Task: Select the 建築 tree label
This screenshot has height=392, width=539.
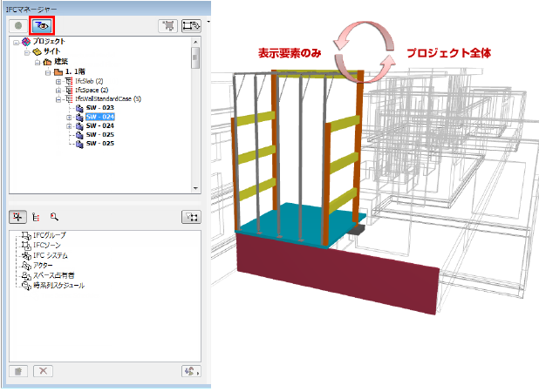Action: pos(61,62)
